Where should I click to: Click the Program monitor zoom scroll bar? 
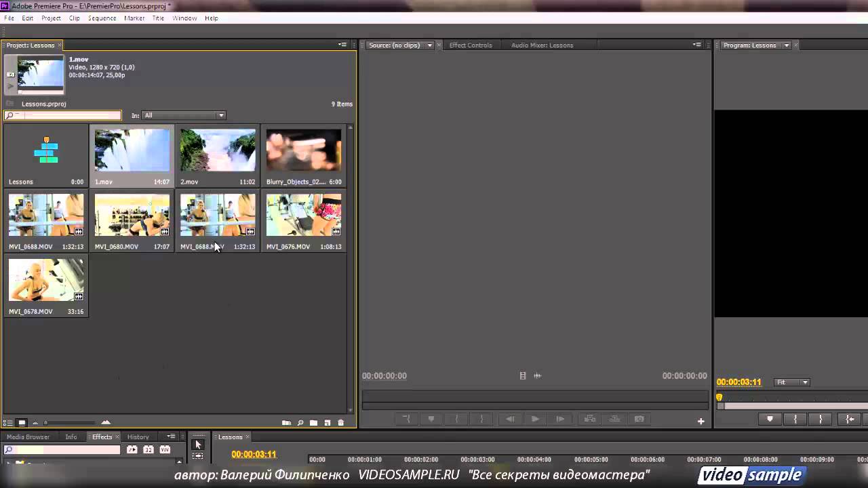pos(792,406)
